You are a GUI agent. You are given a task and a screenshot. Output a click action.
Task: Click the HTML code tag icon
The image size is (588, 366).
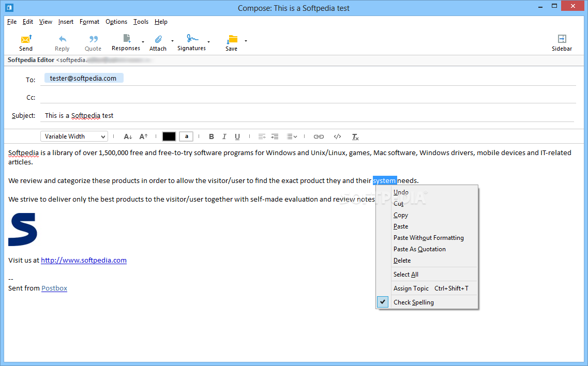tap(338, 136)
